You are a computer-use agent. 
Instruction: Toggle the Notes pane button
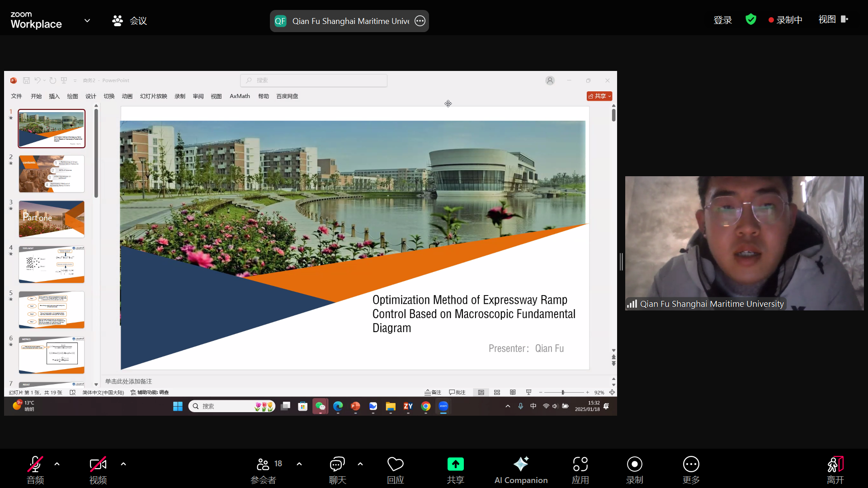tap(433, 392)
